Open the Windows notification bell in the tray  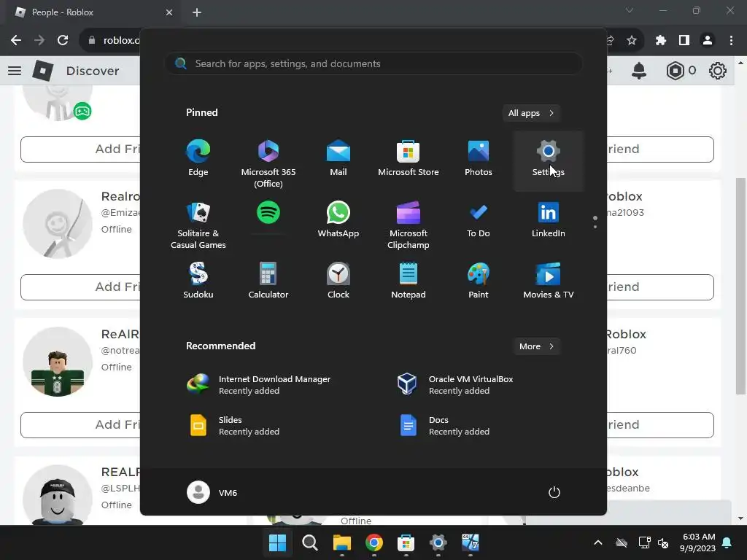727,542
